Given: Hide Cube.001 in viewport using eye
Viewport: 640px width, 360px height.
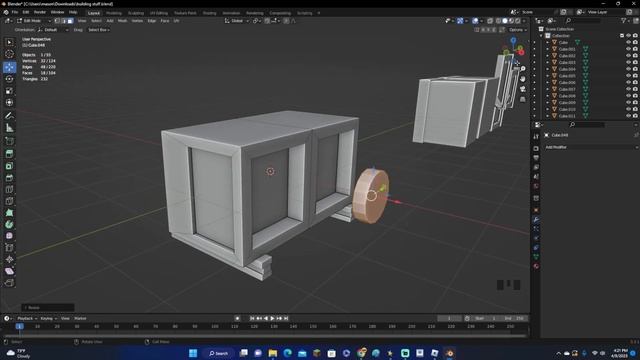Looking at the screenshot, I should [x=629, y=49].
